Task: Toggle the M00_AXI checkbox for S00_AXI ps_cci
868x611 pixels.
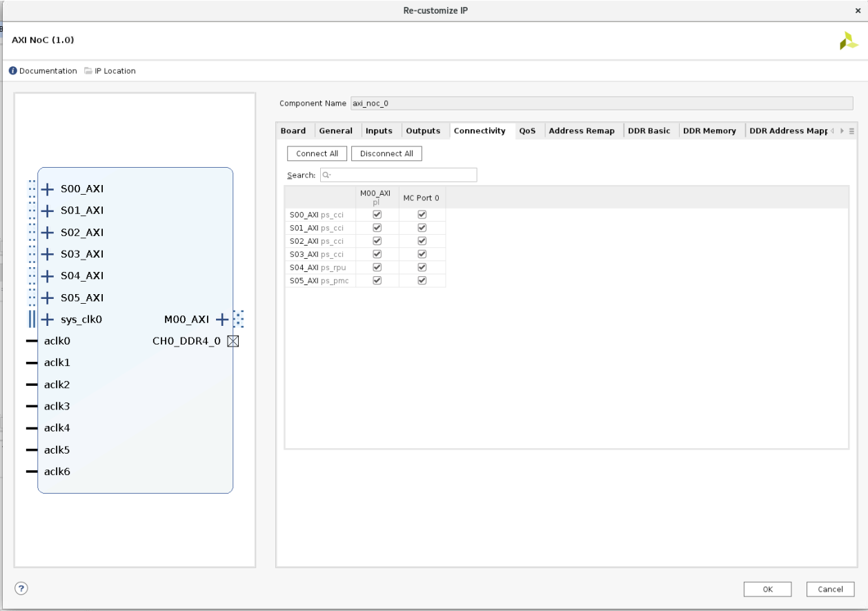Action: [377, 214]
